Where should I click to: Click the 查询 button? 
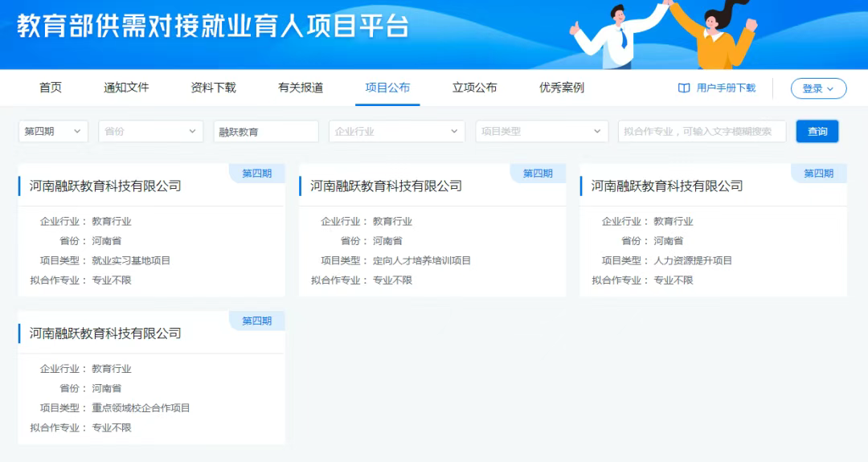coord(817,131)
